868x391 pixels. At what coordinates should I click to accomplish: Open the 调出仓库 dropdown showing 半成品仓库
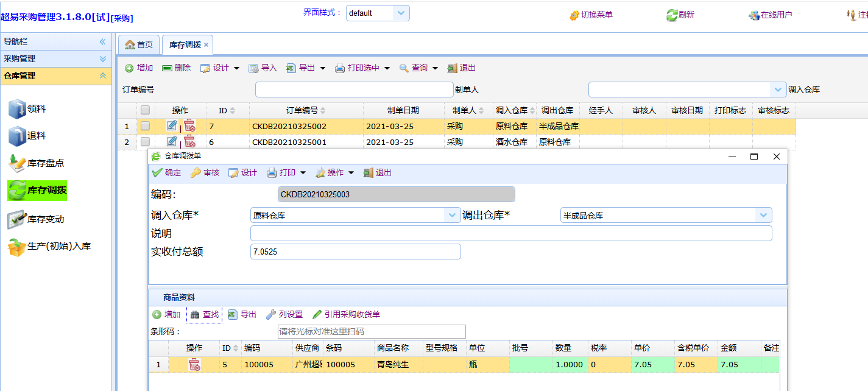763,215
